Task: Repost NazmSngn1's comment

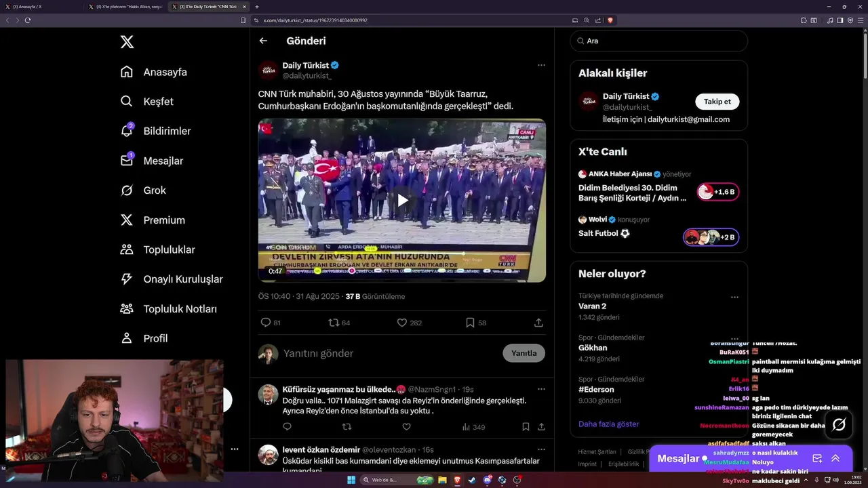Action: click(347, 427)
